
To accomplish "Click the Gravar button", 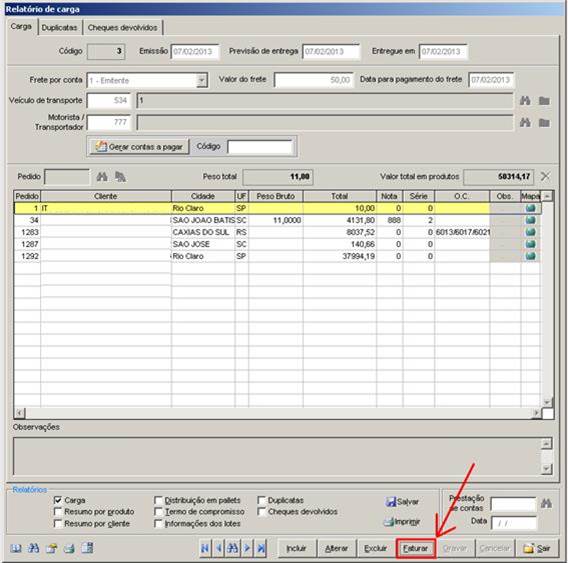I will tap(455, 549).
